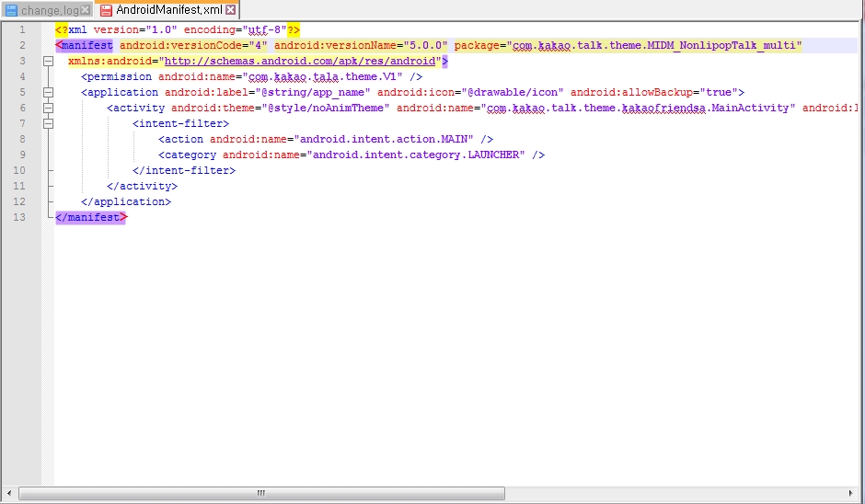Click line number 1 in the margin

(23, 30)
